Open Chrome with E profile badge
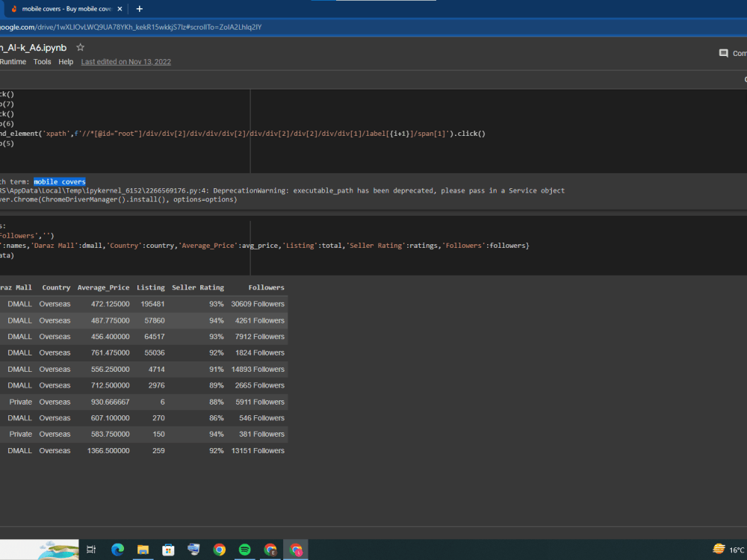 [x=270, y=550]
